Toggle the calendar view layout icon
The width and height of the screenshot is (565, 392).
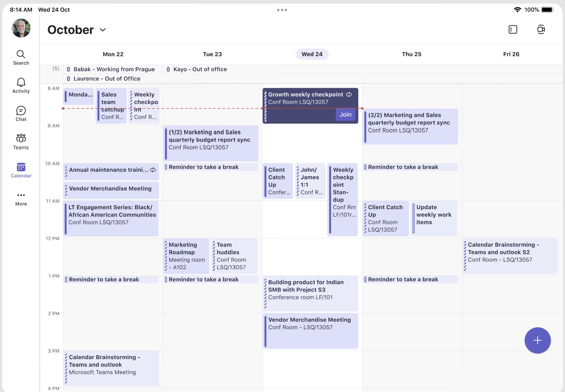(513, 30)
